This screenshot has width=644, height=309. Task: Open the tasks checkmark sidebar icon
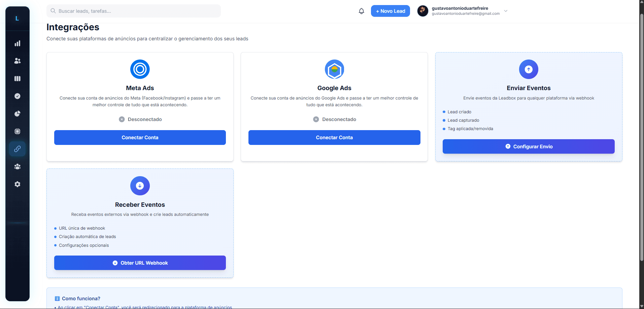pyautogui.click(x=18, y=96)
